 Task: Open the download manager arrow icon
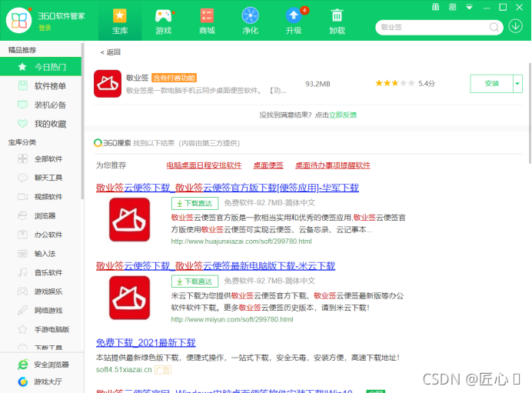tap(515, 26)
